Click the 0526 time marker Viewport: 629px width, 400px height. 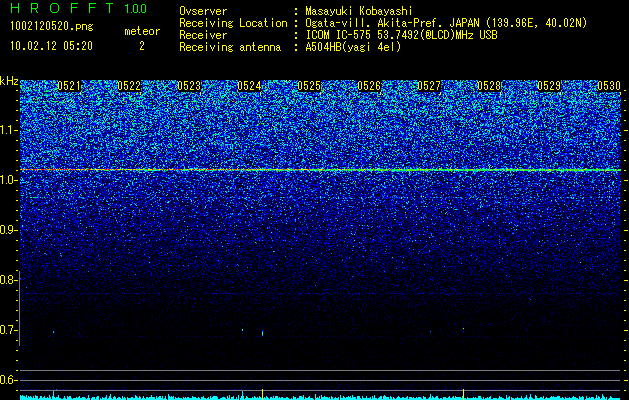pyautogui.click(x=369, y=86)
